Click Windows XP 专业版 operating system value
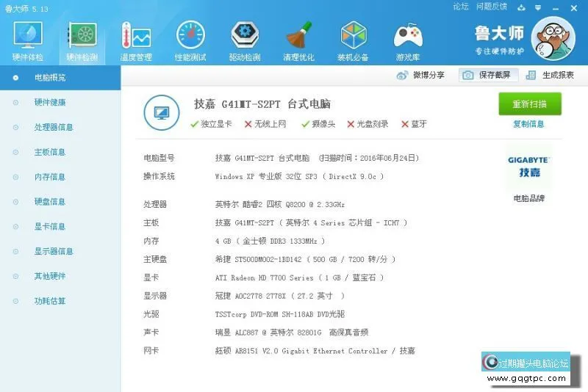Image resolution: width=588 pixels, height=392 pixels. pyautogui.click(x=299, y=176)
